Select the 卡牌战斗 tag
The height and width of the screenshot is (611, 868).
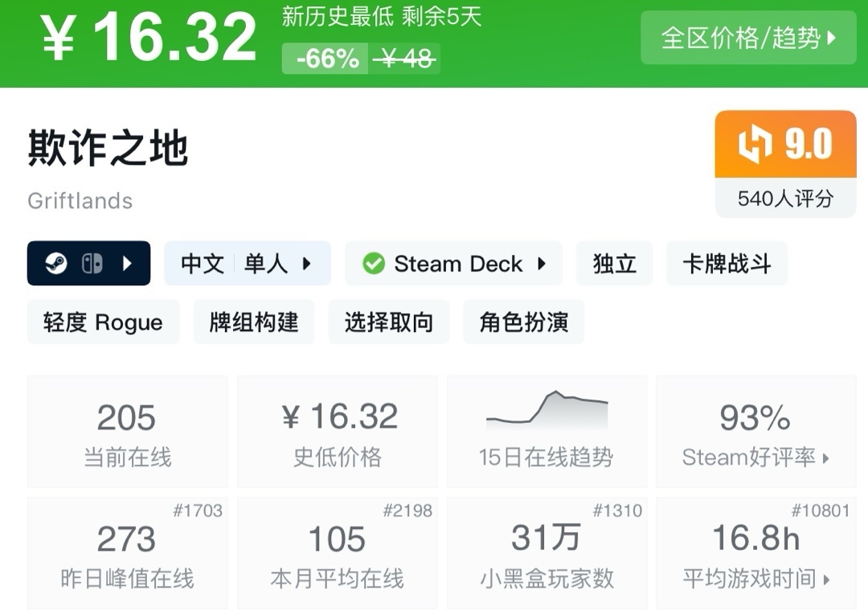[x=727, y=264]
